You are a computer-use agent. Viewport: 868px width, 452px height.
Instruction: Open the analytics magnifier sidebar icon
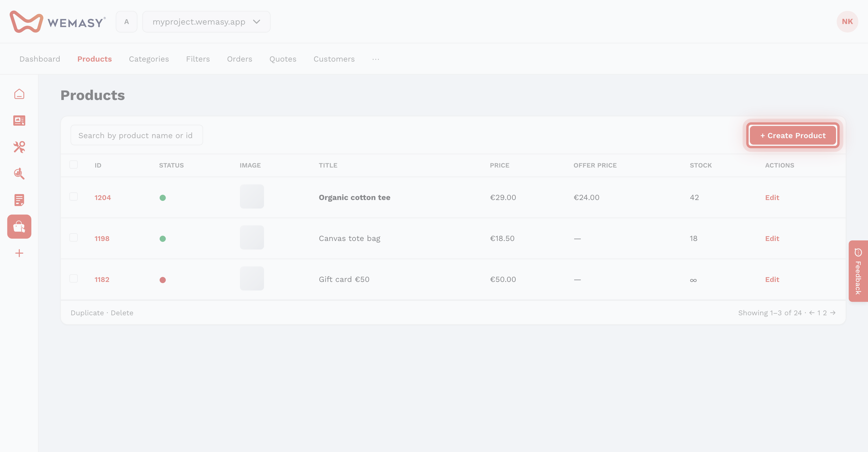point(19,173)
